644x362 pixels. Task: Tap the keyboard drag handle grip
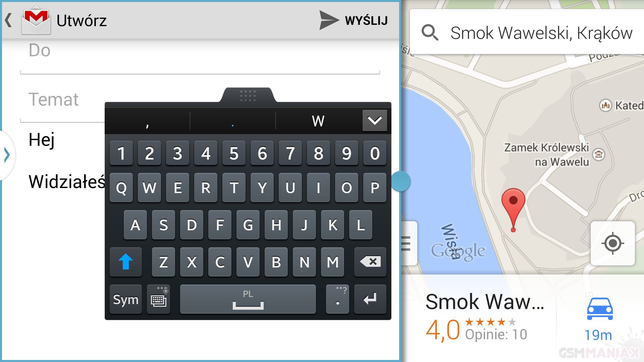(x=248, y=96)
